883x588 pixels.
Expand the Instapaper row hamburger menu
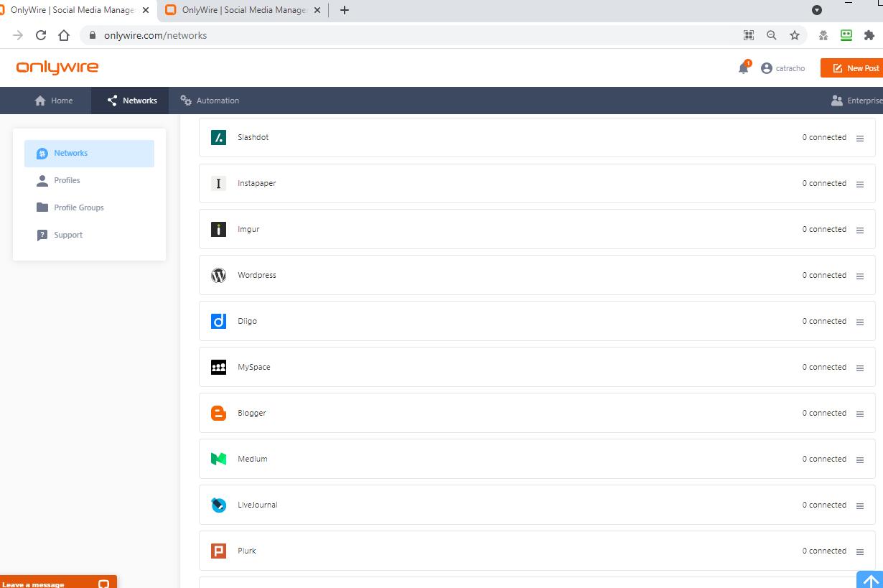(860, 185)
